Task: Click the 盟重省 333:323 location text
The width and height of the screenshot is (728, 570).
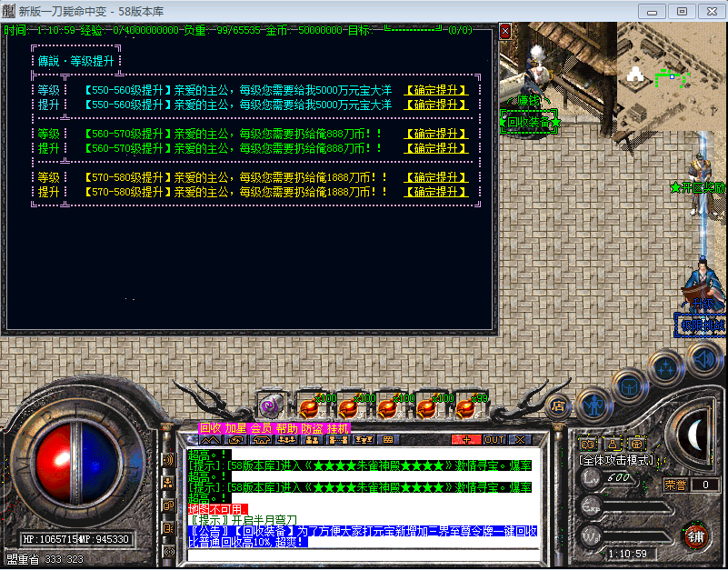Action: pos(45,559)
